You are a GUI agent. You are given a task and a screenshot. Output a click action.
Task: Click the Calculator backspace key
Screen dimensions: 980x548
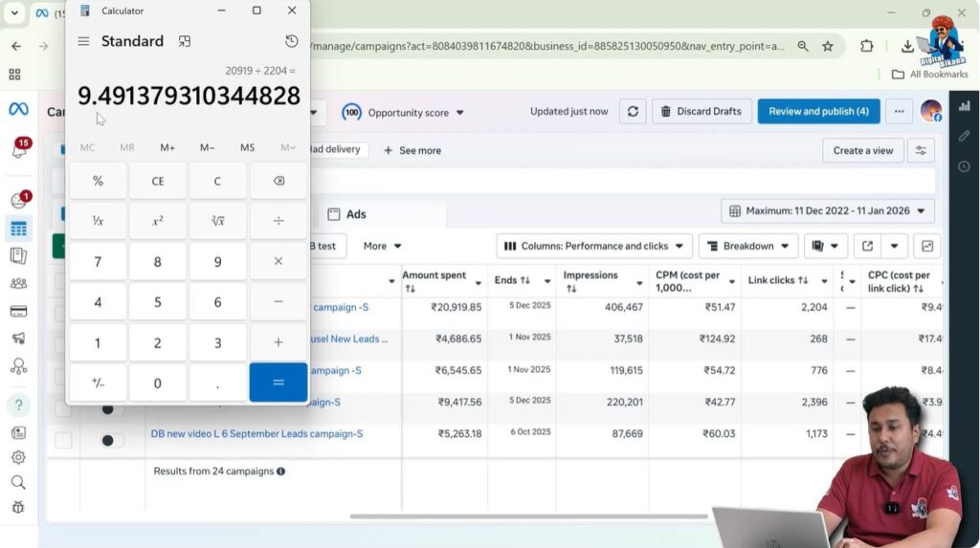tap(278, 181)
